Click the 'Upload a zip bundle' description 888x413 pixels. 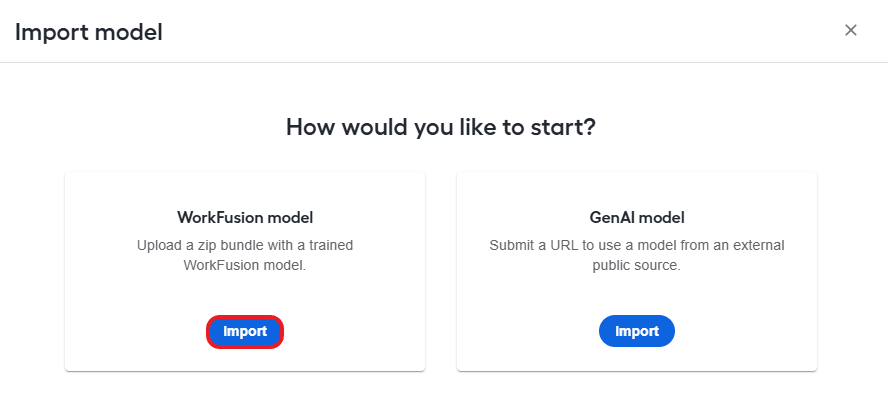pos(245,255)
